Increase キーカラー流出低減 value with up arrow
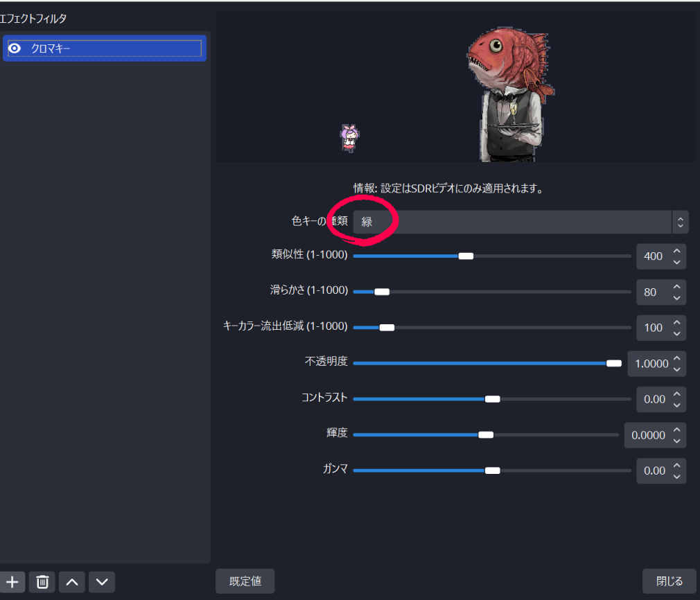This screenshot has width=700, height=600. (677, 322)
